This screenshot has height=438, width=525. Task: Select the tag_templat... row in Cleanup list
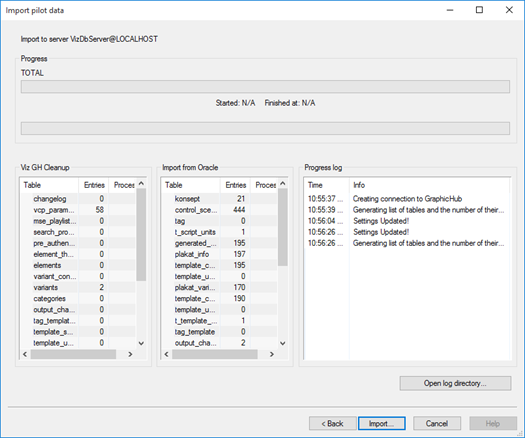(78, 320)
